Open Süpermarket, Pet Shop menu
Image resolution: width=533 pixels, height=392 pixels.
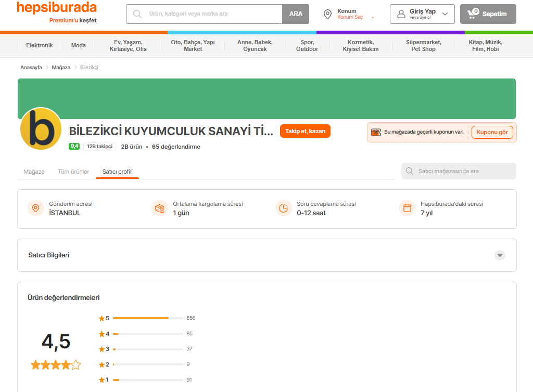424,45
